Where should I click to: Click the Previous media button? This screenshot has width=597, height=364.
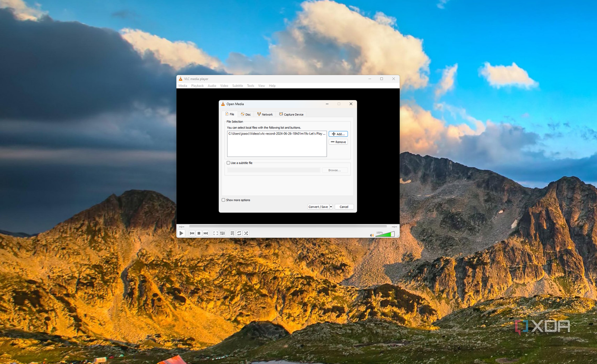pos(192,233)
